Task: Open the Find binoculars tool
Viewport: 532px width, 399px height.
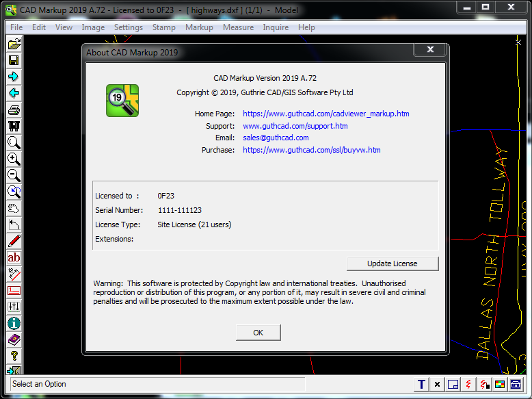Action: click(14, 126)
